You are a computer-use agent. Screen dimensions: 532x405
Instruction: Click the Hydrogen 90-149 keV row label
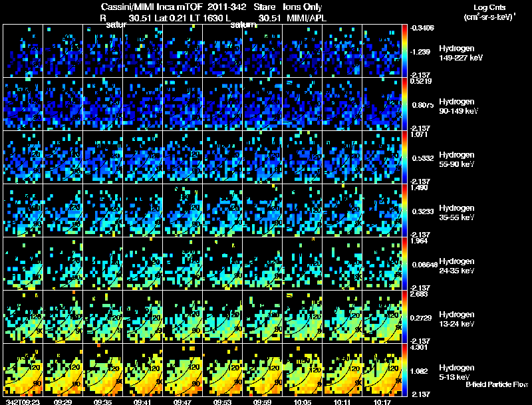click(459, 106)
